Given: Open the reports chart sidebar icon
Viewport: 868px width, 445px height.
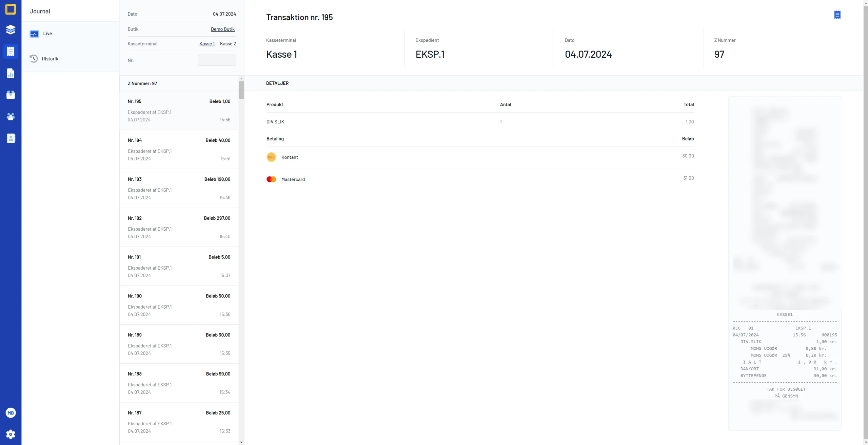Looking at the screenshot, I should coord(11,73).
